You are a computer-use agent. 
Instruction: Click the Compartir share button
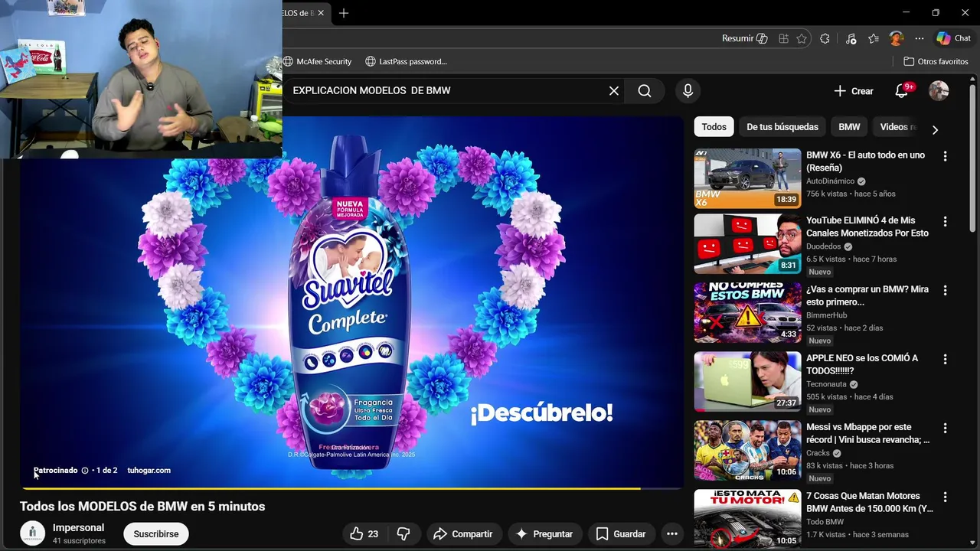pos(462,534)
